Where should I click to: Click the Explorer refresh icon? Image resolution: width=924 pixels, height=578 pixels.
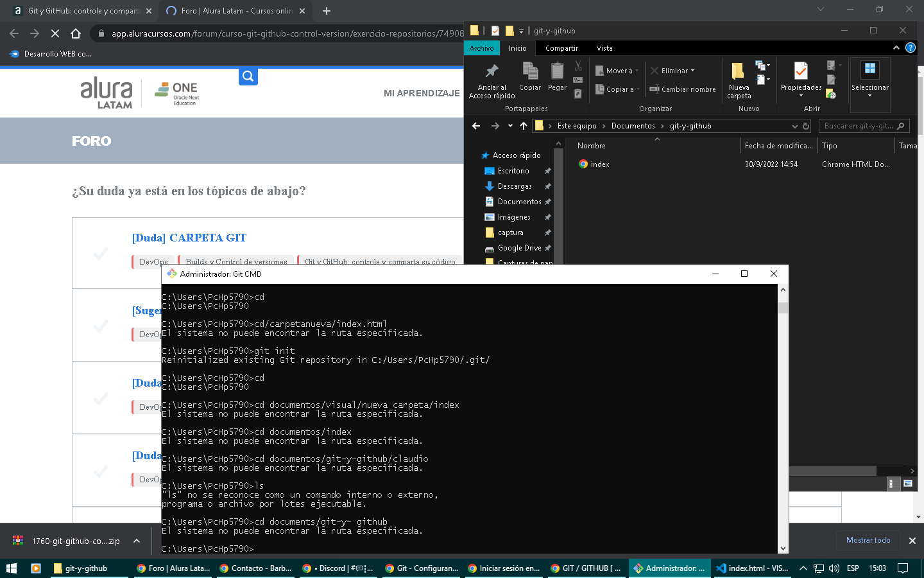click(x=806, y=126)
